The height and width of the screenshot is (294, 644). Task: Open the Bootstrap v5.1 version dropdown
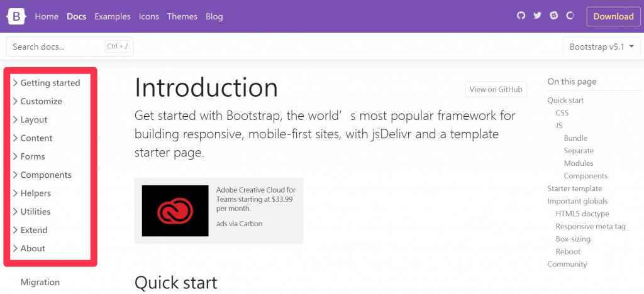click(x=601, y=46)
